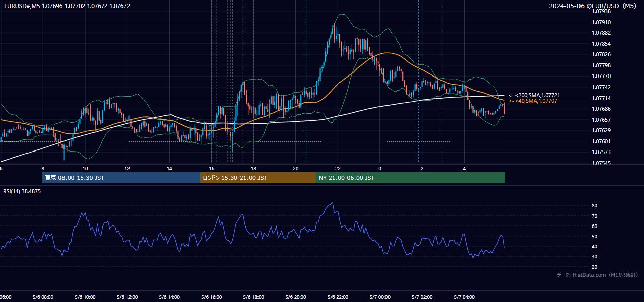This screenshot has height=302, width=644.
Task: Click the 5/6 08:00 time axis label
Action: 43,297
